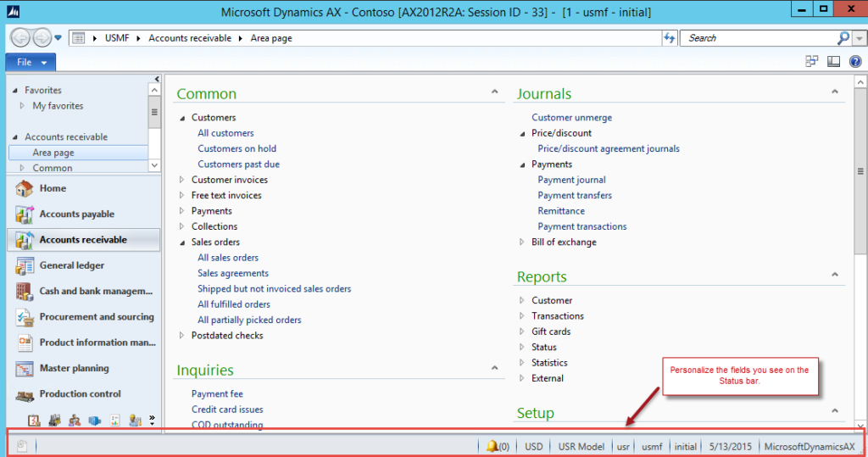Expand the Free text invoices group
Viewport: 868px width, 457px height.
181,195
